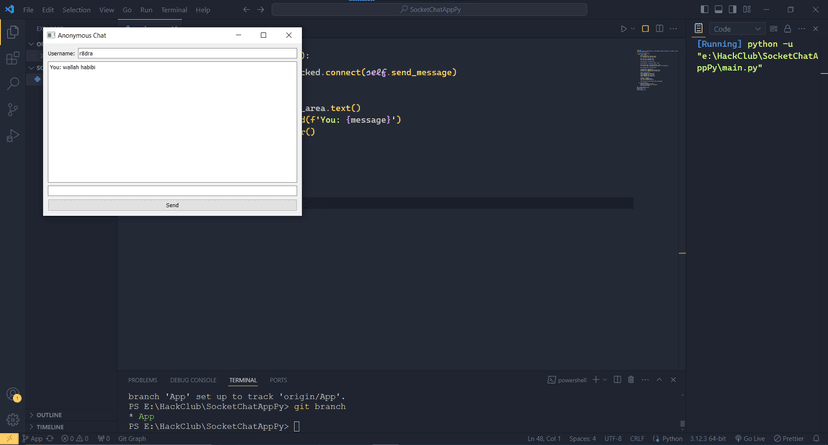Open the run options dropdown arrow beside play
The height and width of the screenshot is (445, 828).
[x=633, y=29]
